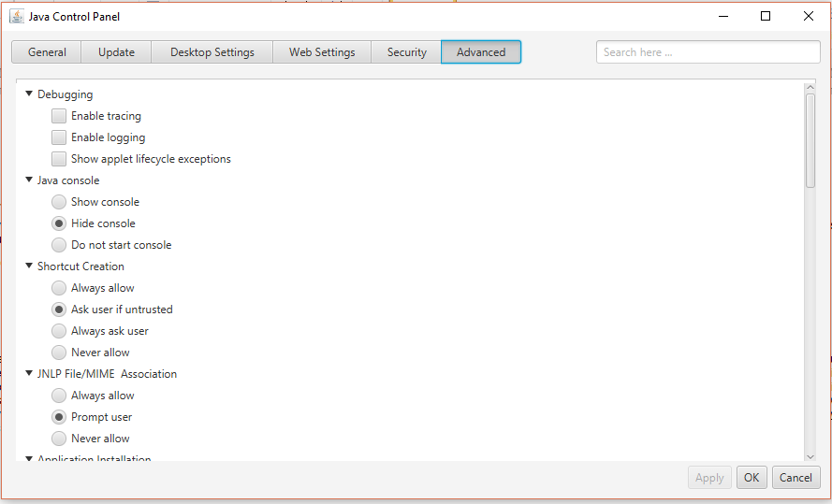Click the Java console heading
This screenshot has height=504, width=832.
pyautogui.click(x=68, y=180)
